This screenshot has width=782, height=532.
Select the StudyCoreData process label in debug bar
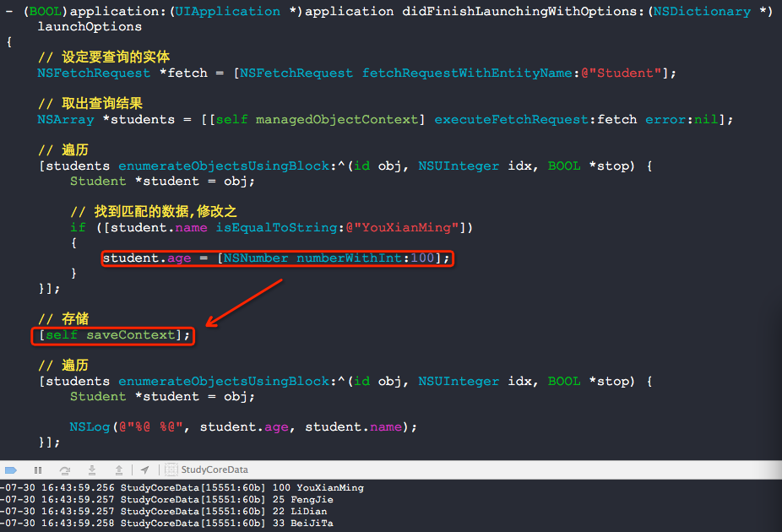(x=215, y=470)
